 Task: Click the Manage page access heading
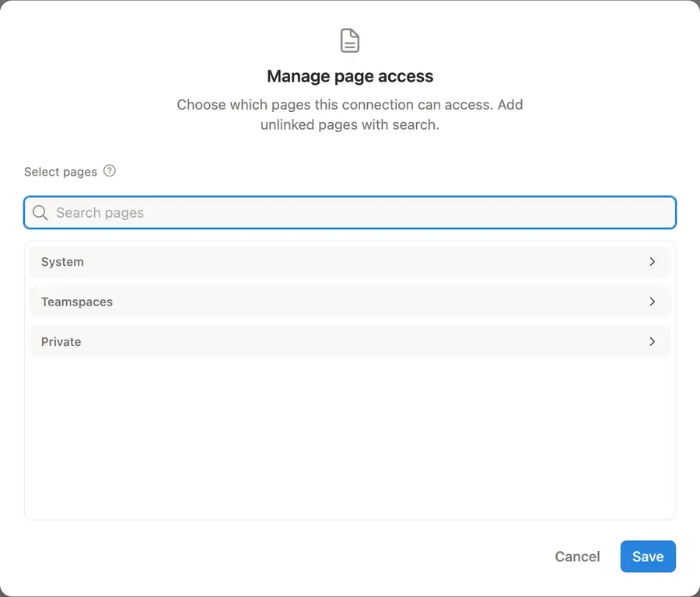[350, 76]
